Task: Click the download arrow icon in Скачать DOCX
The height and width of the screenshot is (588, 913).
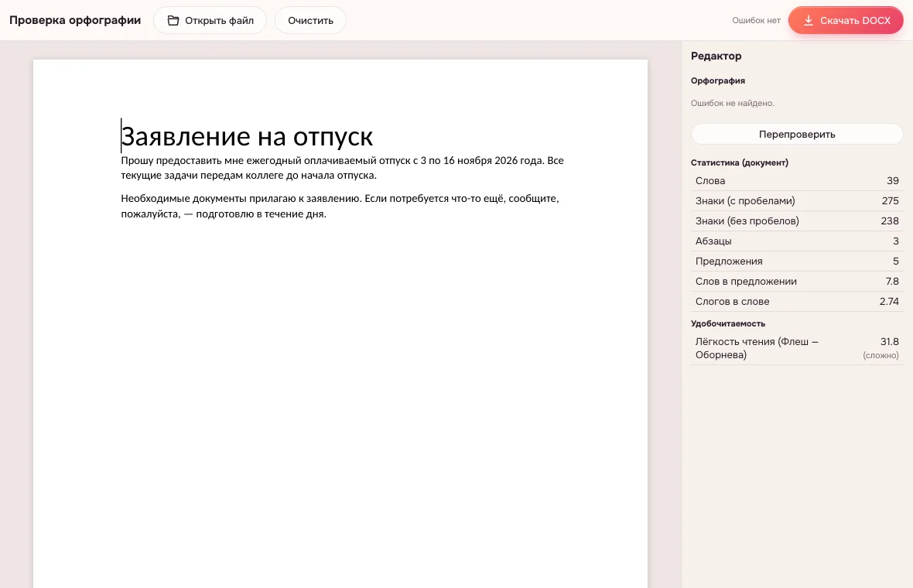Action: click(809, 20)
